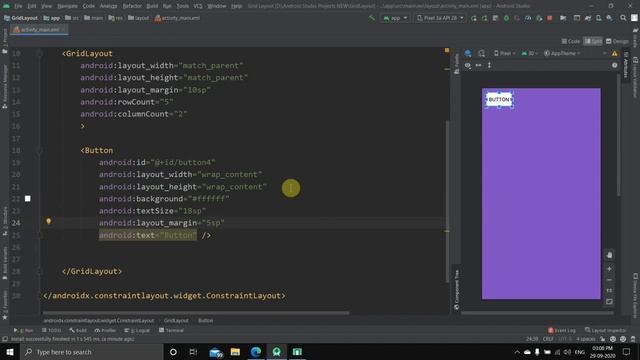The height and width of the screenshot is (360, 640).
Task: Click the AVD Manager toolbar icon
Action: tap(599, 18)
